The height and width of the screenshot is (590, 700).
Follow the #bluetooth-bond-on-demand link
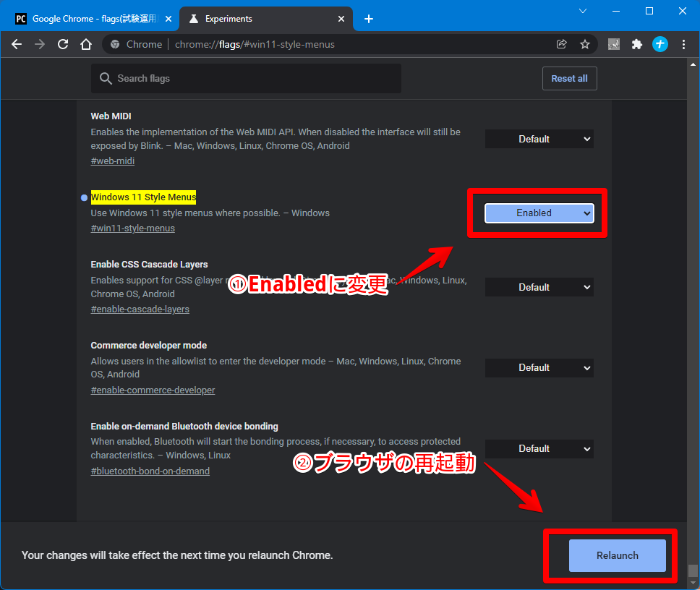point(150,471)
